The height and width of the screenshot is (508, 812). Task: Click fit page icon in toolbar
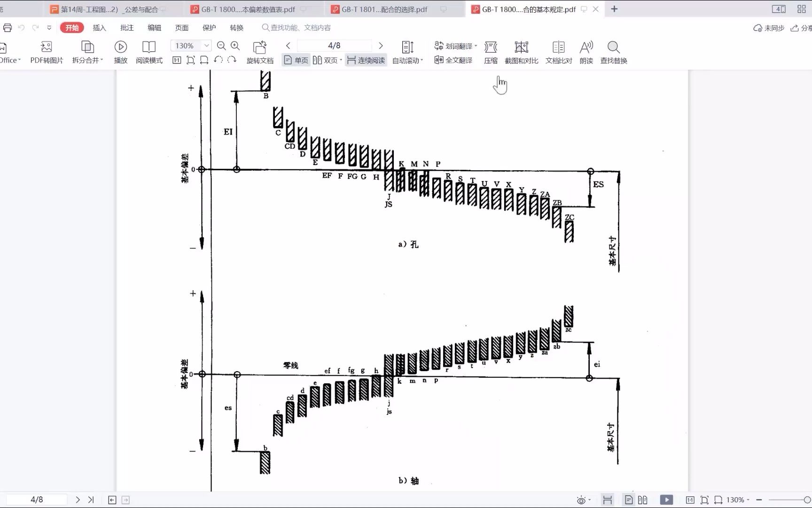coord(190,60)
